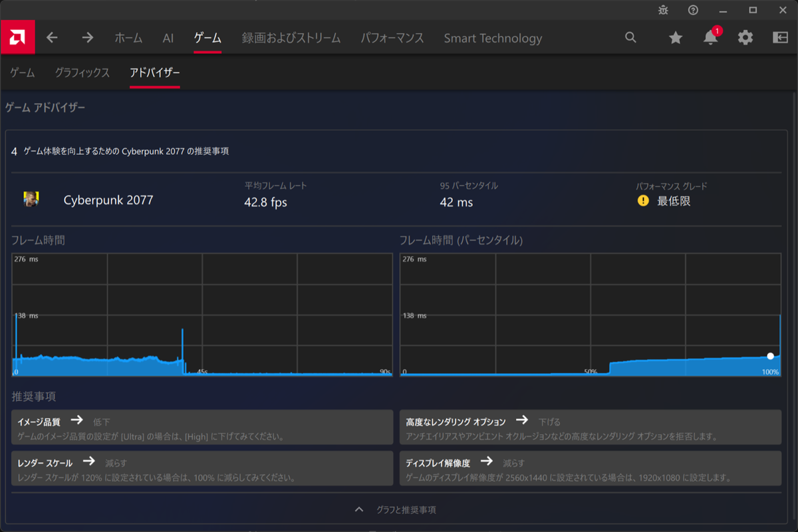Image resolution: width=798 pixels, height=532 pixels.
Task: Open settings gear icon
Action: pos(745,38)
